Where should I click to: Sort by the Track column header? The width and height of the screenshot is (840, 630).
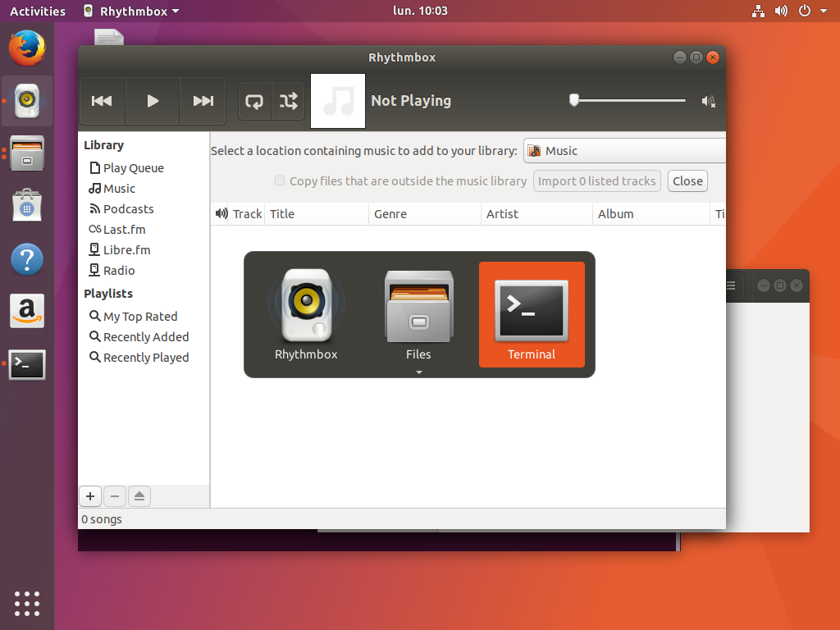click(x=247, y=214)
